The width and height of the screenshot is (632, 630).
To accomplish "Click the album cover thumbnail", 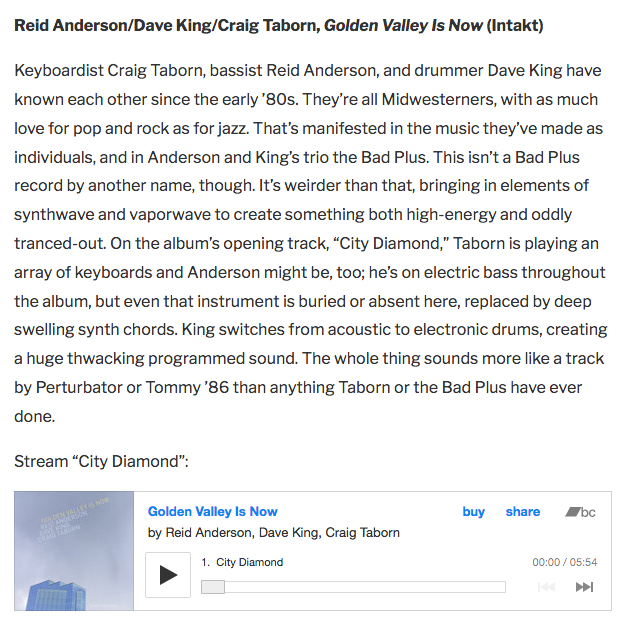I will (74, 551).
